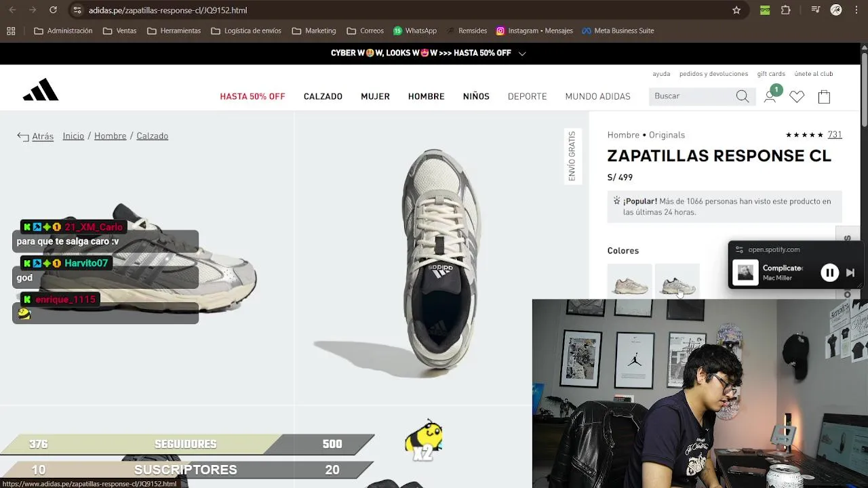
Task: Go back in browser history
Action: click(12, 10)
